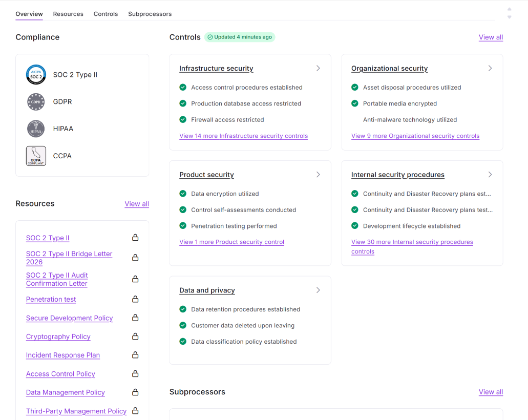This screenshot has height=420, width=528.
Task: Click check icon for Firewall access restricted
Action: [183, 119]
